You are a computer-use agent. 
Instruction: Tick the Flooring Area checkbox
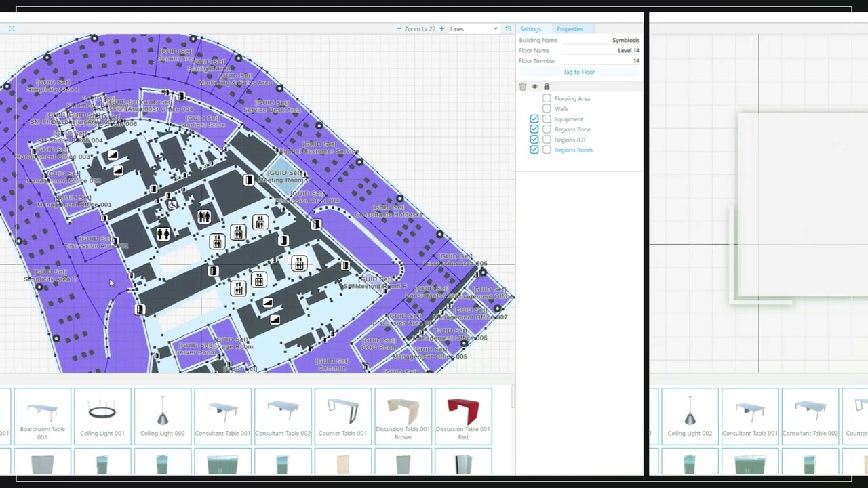pos(547,98)
